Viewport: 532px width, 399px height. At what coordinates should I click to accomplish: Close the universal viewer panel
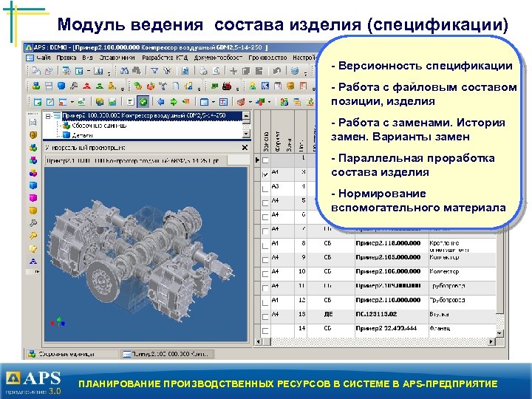(245, 148)
